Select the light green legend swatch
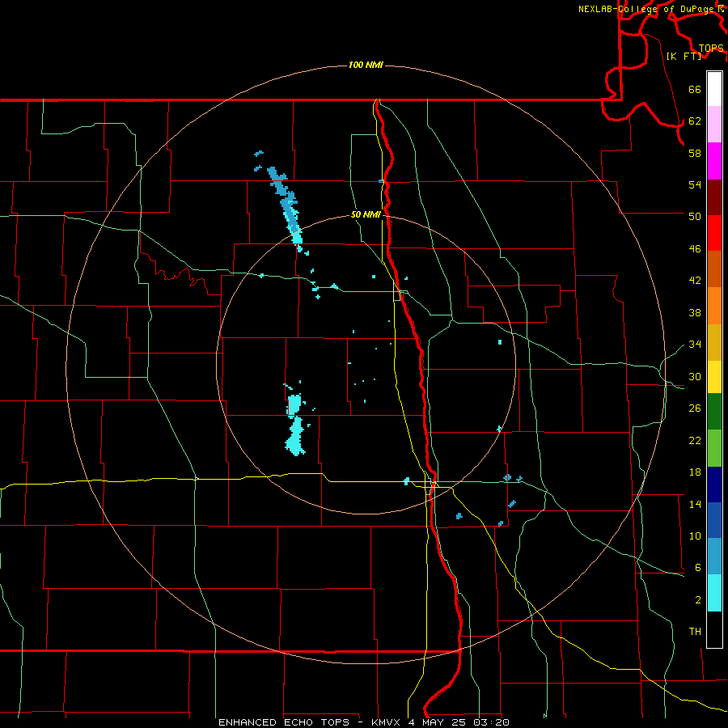 714,448
